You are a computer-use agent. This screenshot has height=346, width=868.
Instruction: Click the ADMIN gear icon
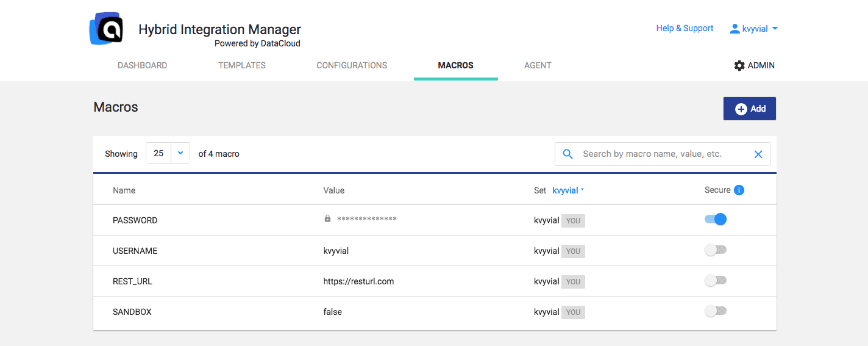[739, 65]
